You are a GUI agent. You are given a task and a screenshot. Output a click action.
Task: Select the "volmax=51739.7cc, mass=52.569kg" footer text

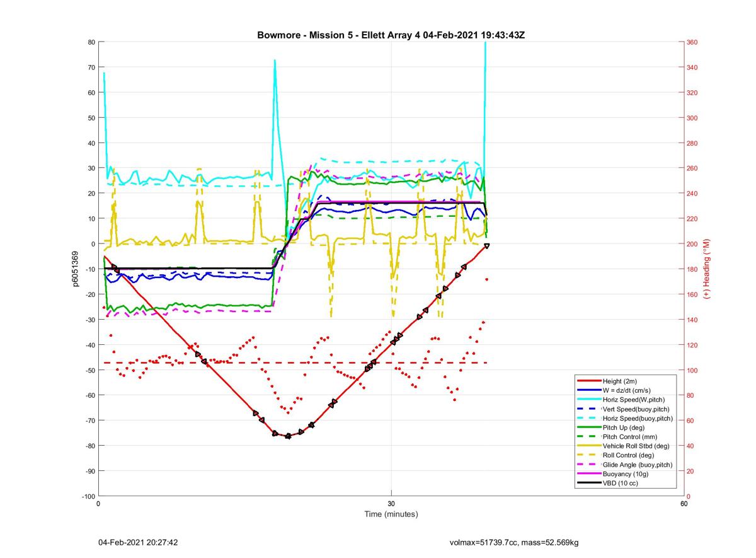click(514, 542)
